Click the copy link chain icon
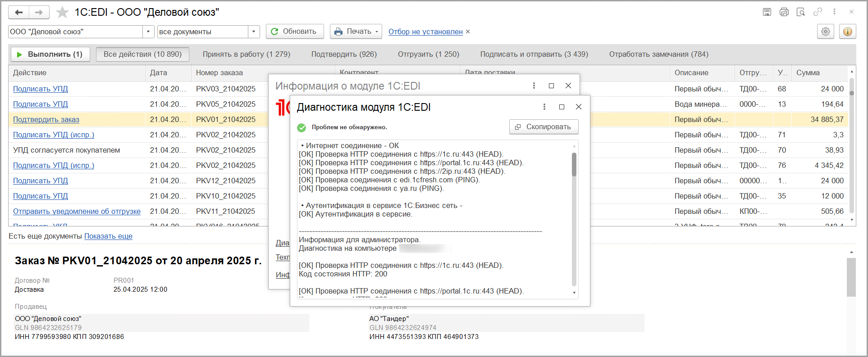 tap(818, 12)
